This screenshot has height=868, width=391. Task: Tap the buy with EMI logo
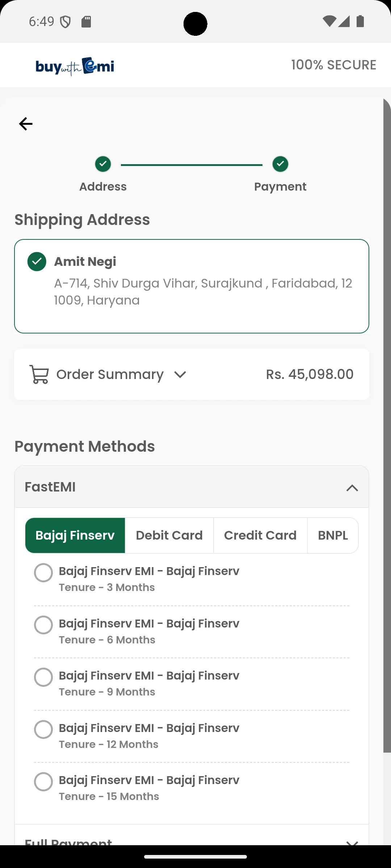click(x=75, y=66)
